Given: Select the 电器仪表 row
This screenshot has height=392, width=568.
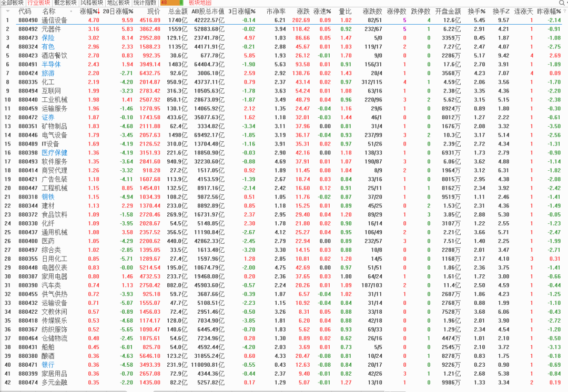Looking at the screenshot, I should [x=282, y=267].
